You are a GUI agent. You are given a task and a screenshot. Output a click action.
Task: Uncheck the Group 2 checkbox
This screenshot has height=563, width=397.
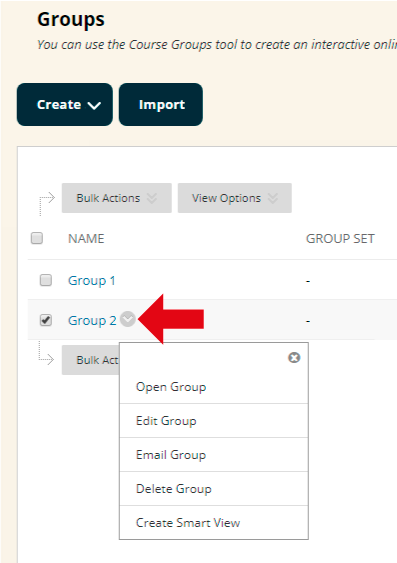(46, 320)
